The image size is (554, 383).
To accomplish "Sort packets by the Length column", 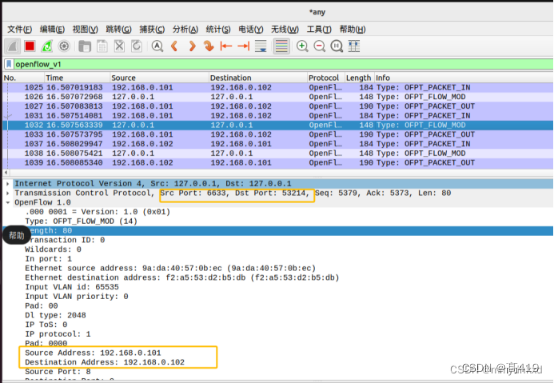I will tap(359, 78).
